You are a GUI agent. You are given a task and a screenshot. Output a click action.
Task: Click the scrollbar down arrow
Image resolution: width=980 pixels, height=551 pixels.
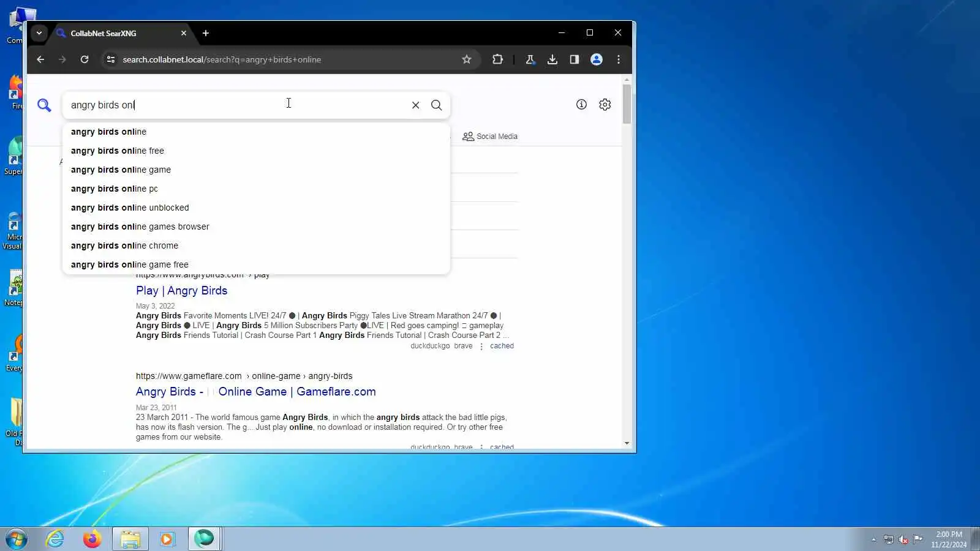click(627, 443)
